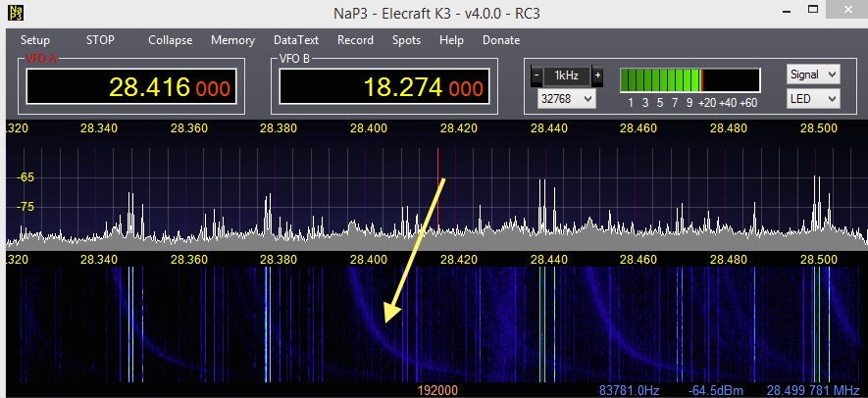Open the DataText menu

295,40
